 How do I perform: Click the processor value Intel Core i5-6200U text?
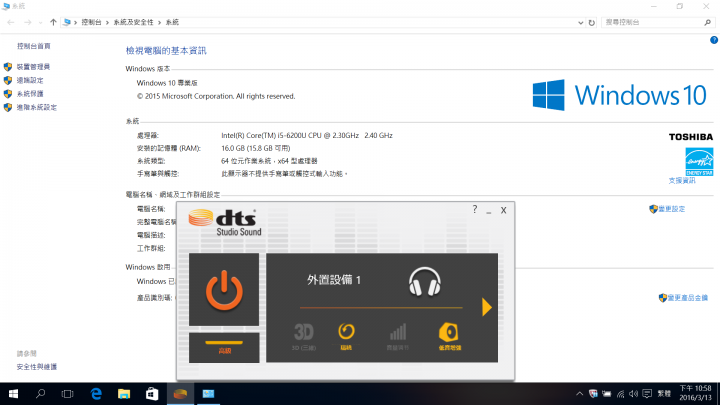click(x=307, y=135)
